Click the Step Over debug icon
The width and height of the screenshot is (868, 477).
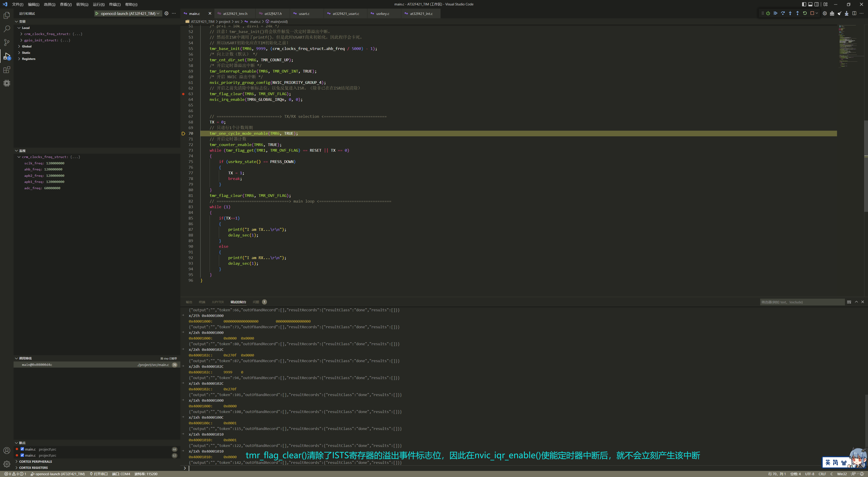pos(783,14)
